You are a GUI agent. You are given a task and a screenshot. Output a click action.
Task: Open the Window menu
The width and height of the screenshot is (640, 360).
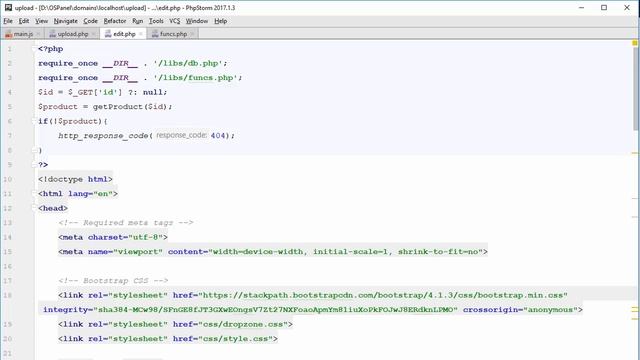coord(197,21)
